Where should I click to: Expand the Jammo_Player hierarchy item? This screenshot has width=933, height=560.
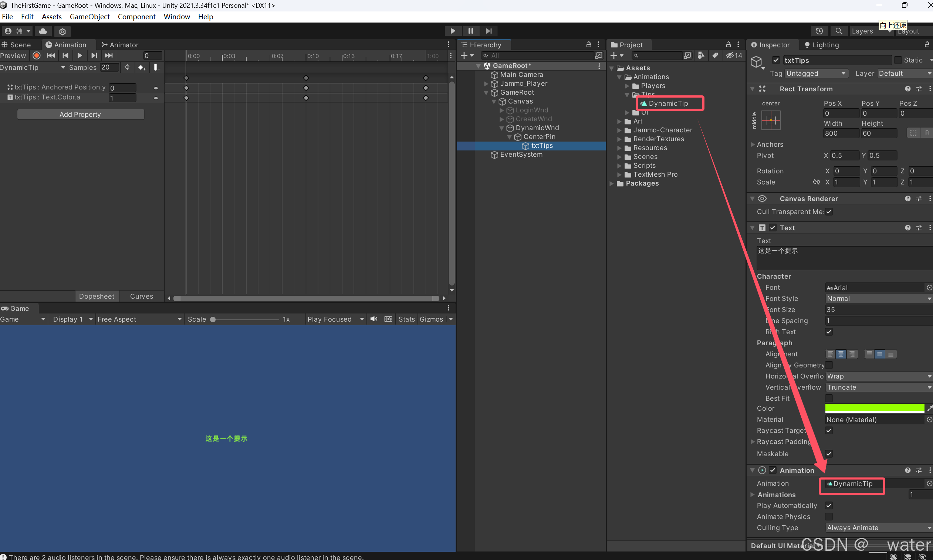(486, 84)
